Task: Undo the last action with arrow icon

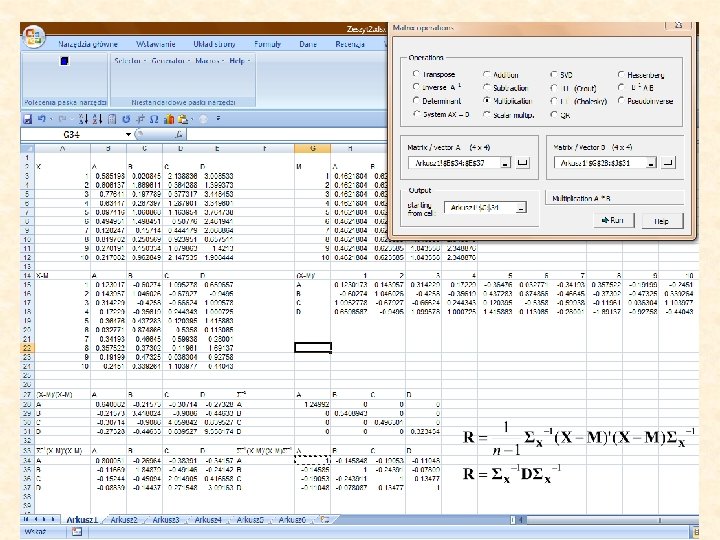Action: [41, 119]
